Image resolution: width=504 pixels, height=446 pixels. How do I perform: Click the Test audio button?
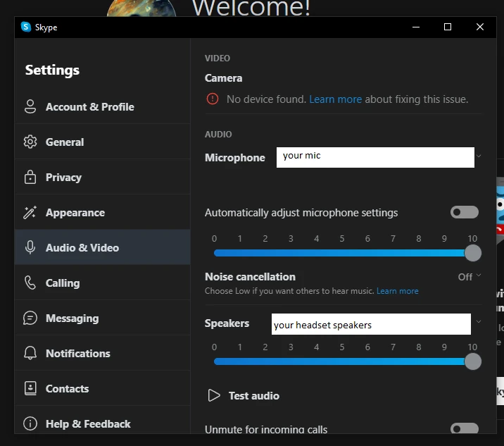[244, 395]
